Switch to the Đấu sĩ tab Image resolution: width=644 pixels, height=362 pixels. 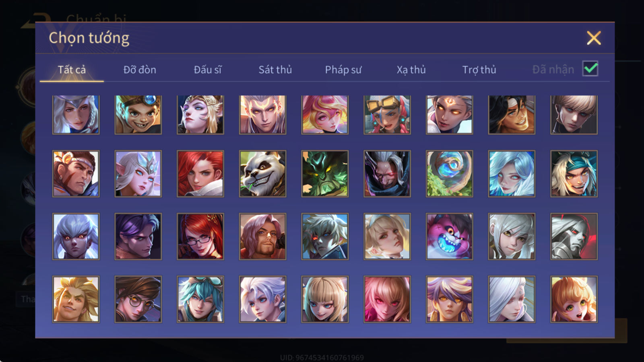tap(208, 70)
